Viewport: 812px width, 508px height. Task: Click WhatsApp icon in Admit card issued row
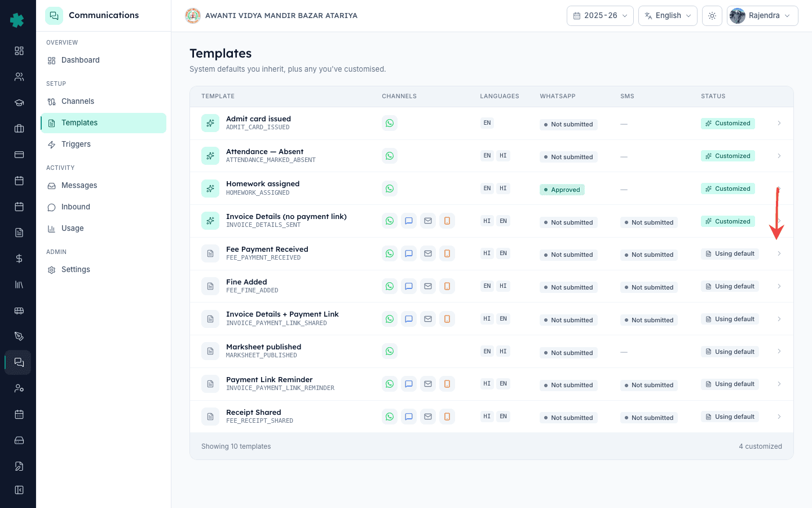coord(390,123)
